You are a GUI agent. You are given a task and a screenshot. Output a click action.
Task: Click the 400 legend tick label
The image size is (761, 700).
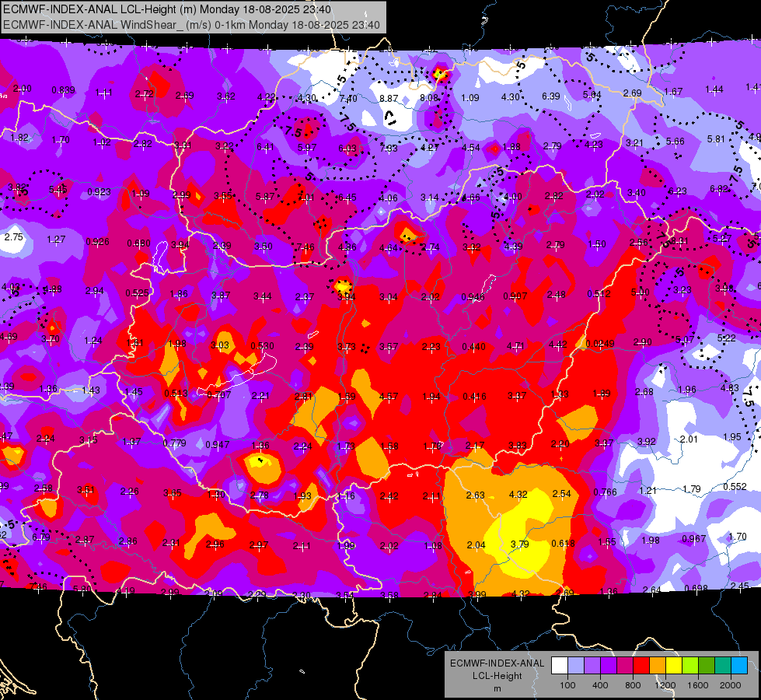pos(600,685)
